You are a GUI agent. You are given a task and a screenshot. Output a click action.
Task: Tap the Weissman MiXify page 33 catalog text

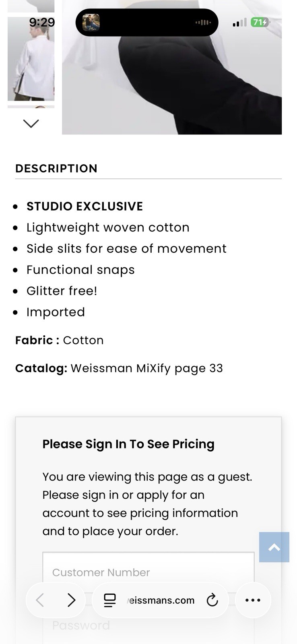[146, 368]
